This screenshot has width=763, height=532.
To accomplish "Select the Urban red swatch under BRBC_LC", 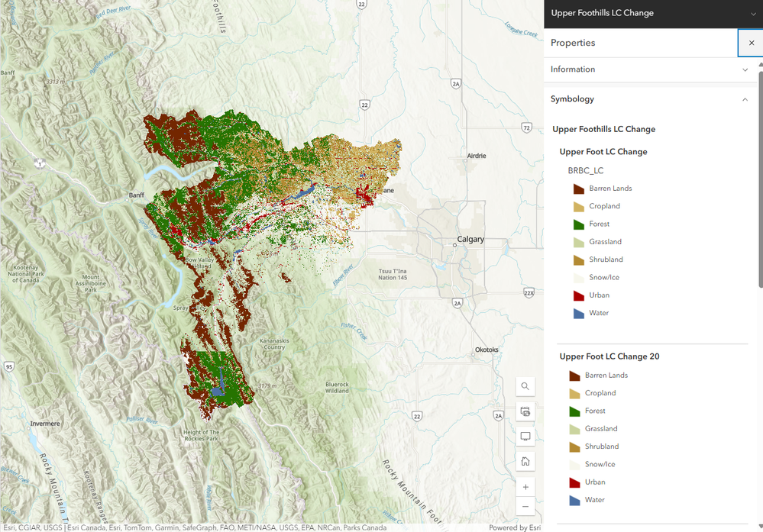I will point(579,295).
